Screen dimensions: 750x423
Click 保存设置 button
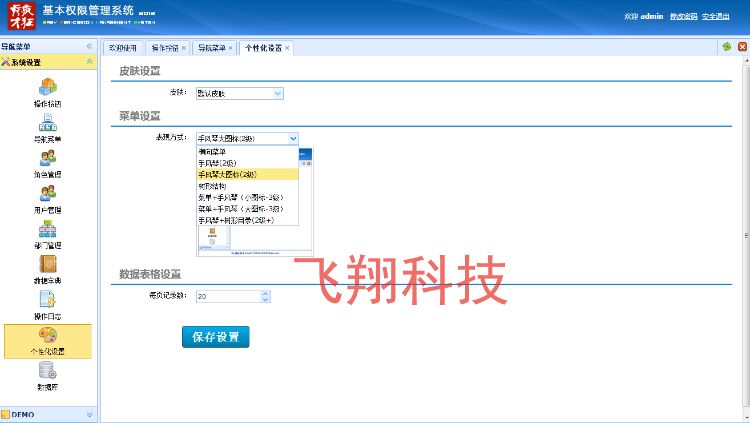point(215,337)
